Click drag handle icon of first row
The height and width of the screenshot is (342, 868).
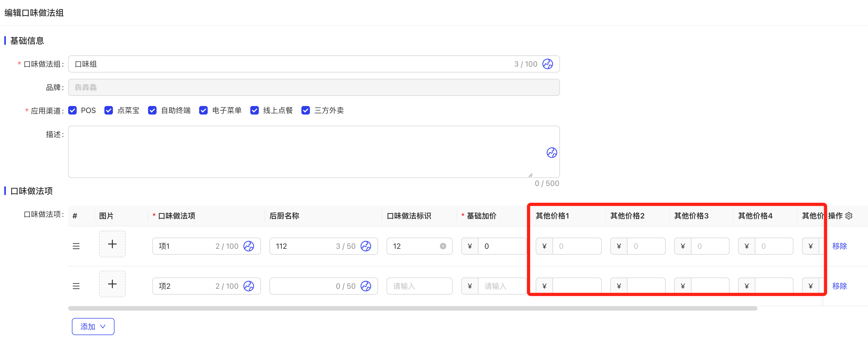tap(76, 246)
